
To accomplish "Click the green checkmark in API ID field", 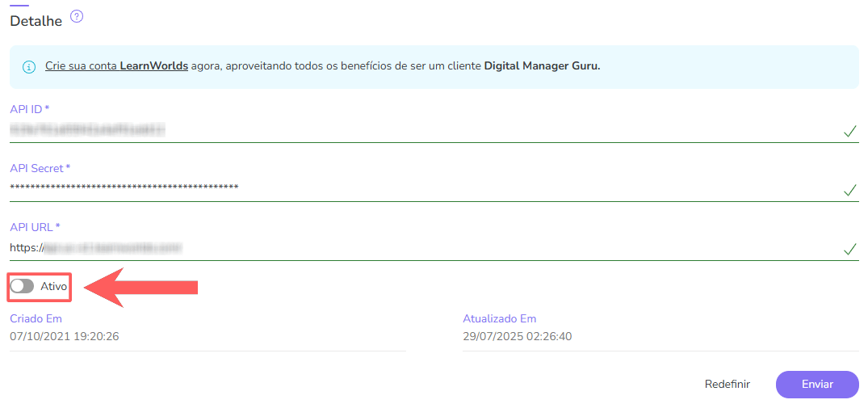I will coord(849,131).
